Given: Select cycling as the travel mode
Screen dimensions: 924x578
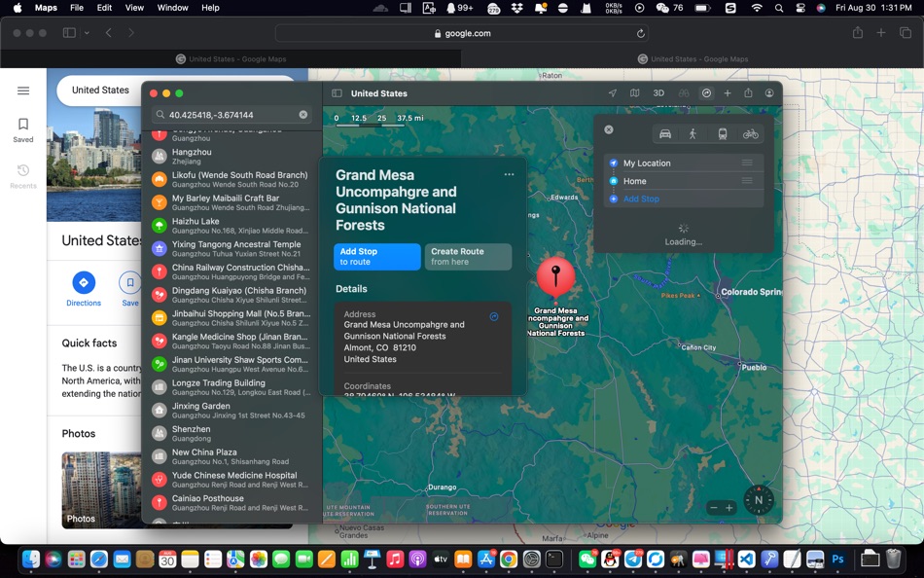Looking at the screenshot, I should 751,134.
